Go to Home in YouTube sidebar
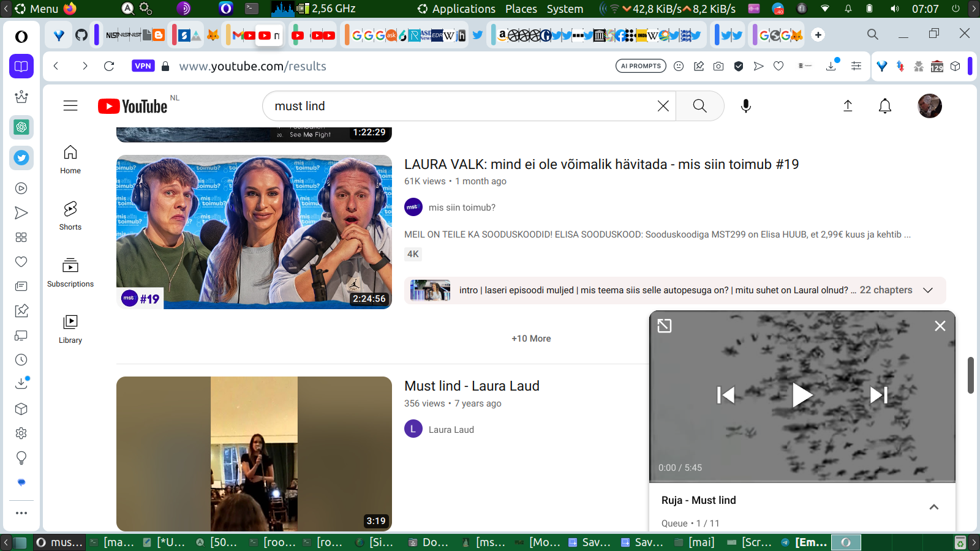Viewport: 980px width, 551px height. click(70, 159)
